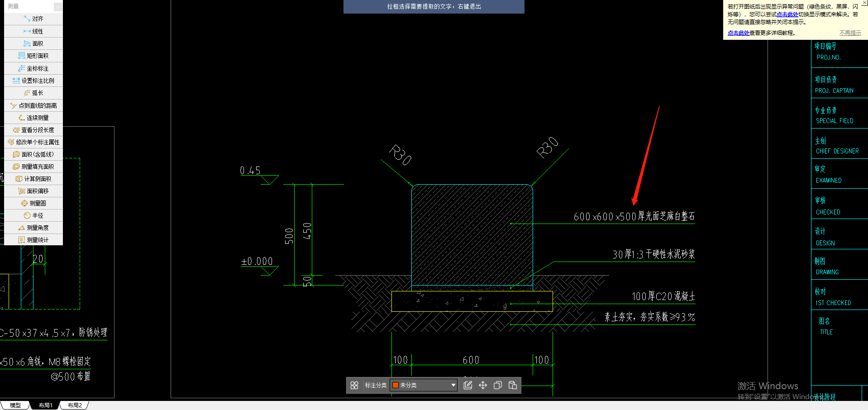Click the orange 未分类 color swatch
This screenshot has height=410, width=868.
pyautogui.click(x=395, y=385)
